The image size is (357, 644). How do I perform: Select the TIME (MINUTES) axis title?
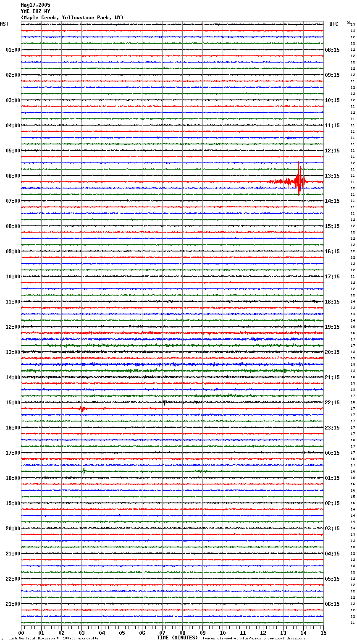pyautogui.click(x=177, y=638)
